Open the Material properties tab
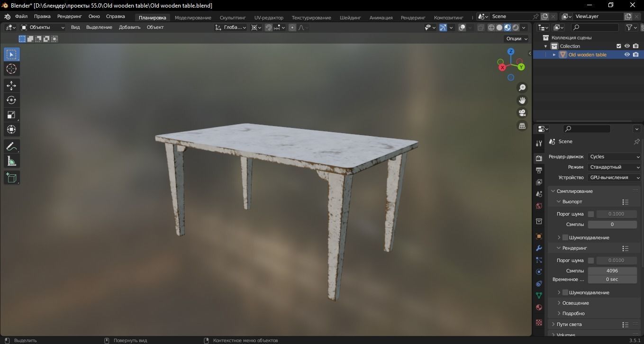Image resolution: width=644 pixels, height=344 pixels. click(x=539, y=307)
